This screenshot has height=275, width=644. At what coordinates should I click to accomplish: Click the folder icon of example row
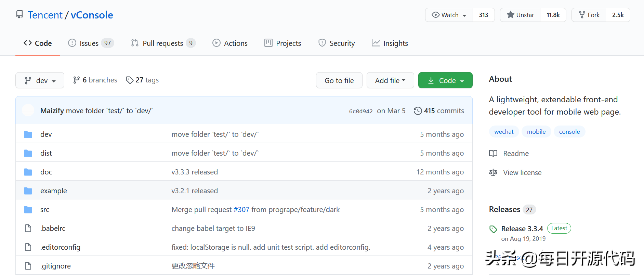28,191
